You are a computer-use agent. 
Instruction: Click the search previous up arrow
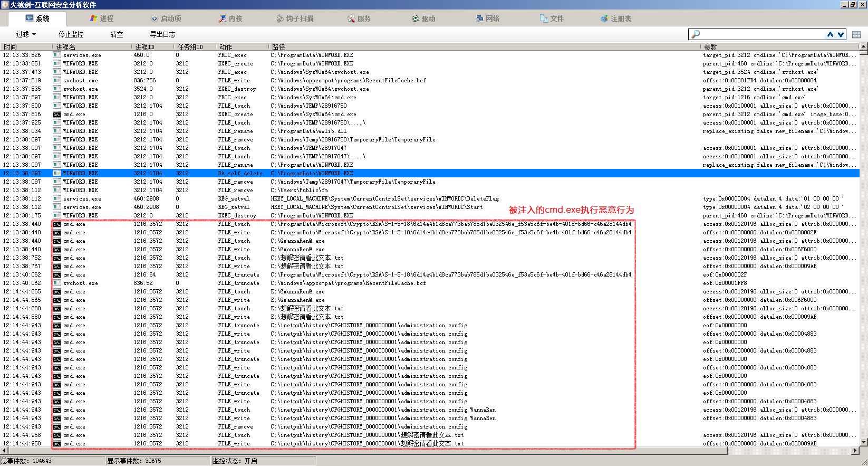point(830,34)
